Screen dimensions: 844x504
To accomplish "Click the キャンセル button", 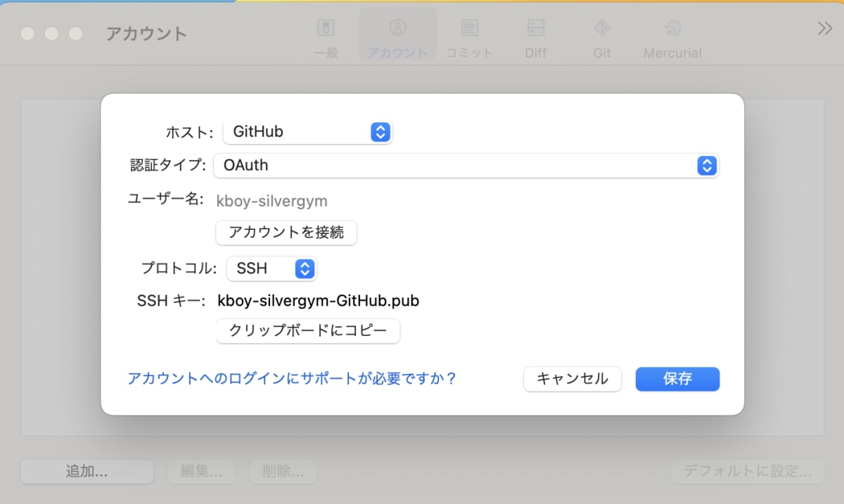I will pyautogui.click(x=573, y=379).
